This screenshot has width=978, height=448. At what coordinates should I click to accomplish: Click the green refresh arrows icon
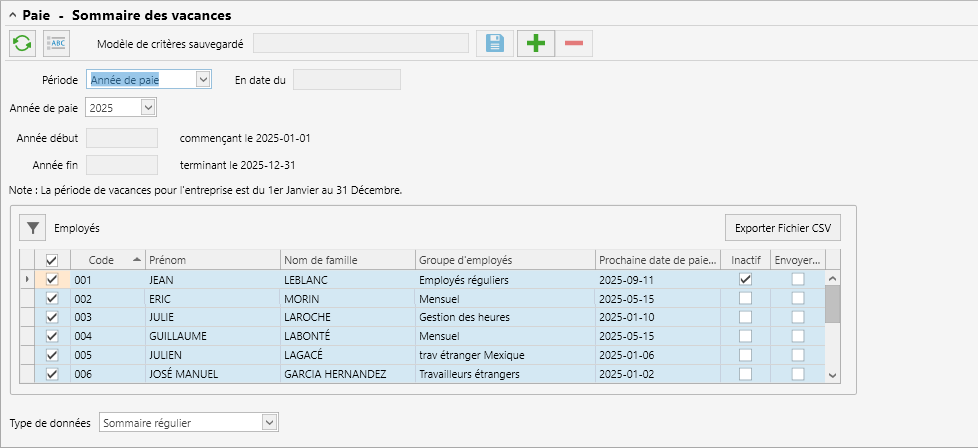(x=22, y=44)
